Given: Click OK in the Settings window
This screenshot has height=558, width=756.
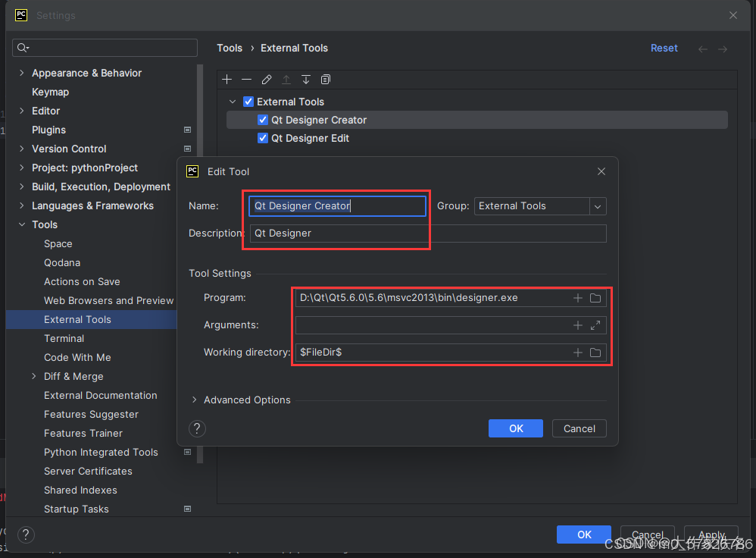Looking at the screenshot, I should [x=584, y=534].
